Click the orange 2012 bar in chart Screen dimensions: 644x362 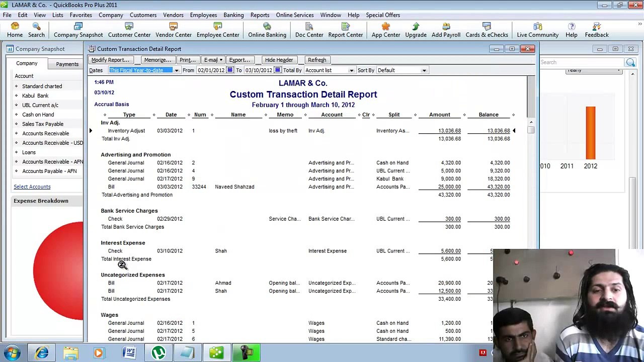[x=590, y=133]
